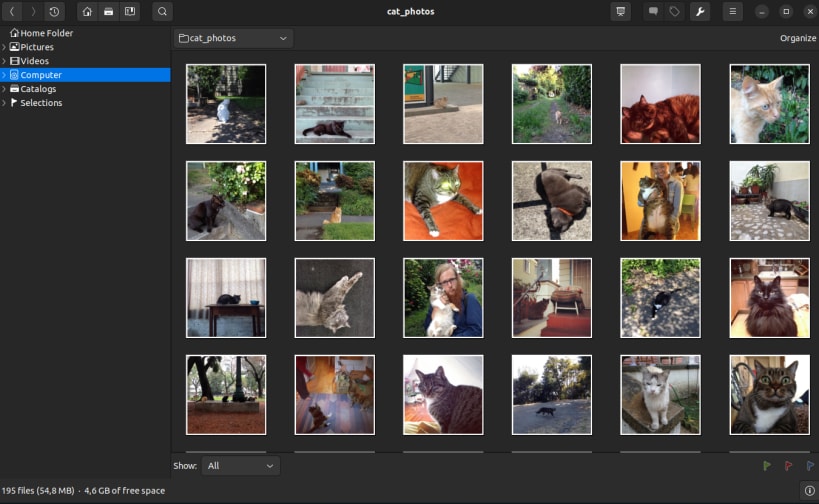The width and height of the screenshot is (819, 504).
Task: Select photo of orange kitten among green plants
Action: coord(769,104)
